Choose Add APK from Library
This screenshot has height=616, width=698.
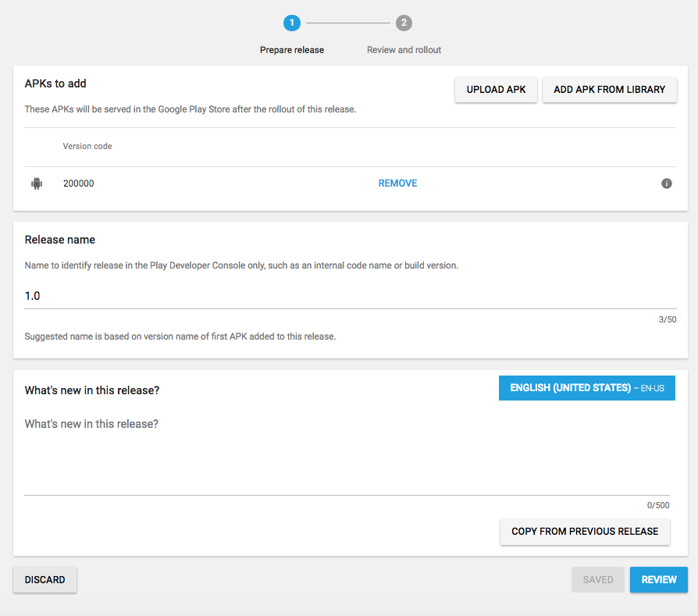click(x=609, y=90)
